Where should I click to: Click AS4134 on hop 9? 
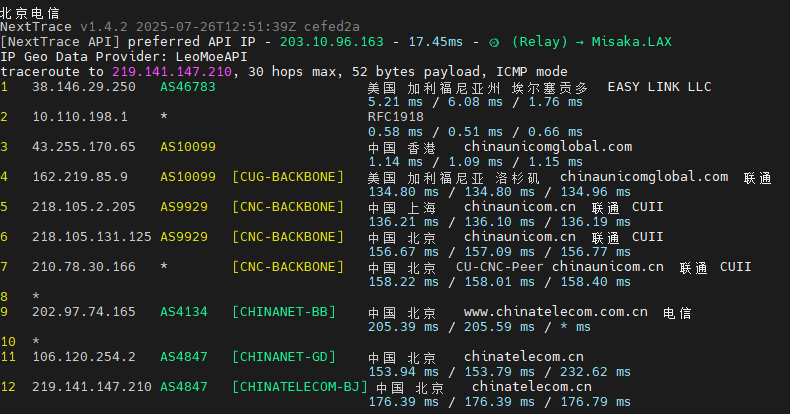click(x=184, y=312)
